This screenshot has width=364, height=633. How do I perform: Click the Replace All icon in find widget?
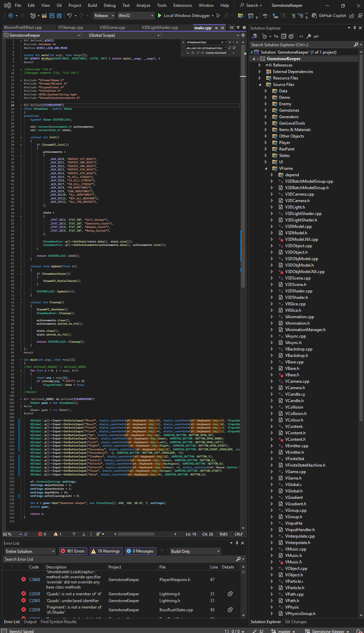234,48
